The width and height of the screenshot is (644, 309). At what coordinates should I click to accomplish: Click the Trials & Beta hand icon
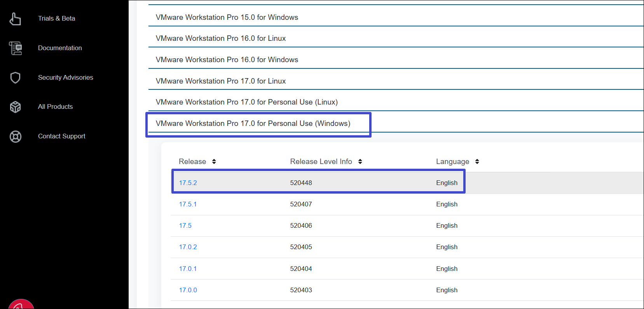15,19
